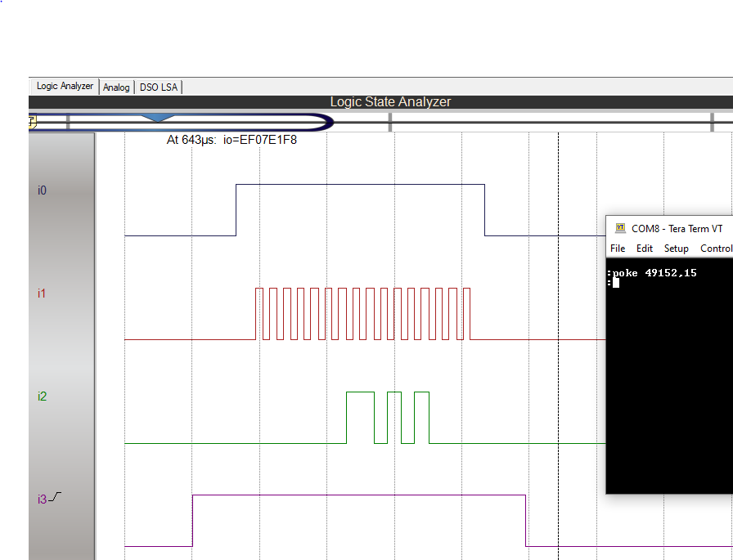The image size is (733, 560).
Task: Switch to the Logic Analyzer tab
Action: point(64,87)
